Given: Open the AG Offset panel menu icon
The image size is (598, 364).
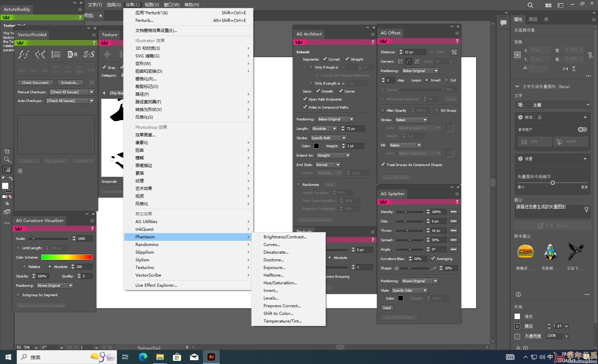Looking at the screenshot, I should pos(457,33).
